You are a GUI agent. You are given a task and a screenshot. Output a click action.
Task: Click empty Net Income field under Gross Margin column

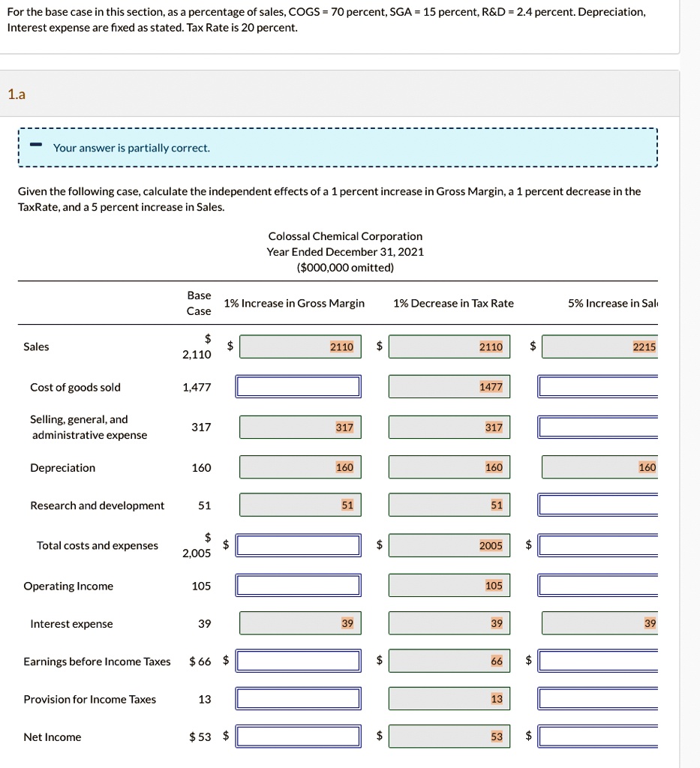point(298,736)
